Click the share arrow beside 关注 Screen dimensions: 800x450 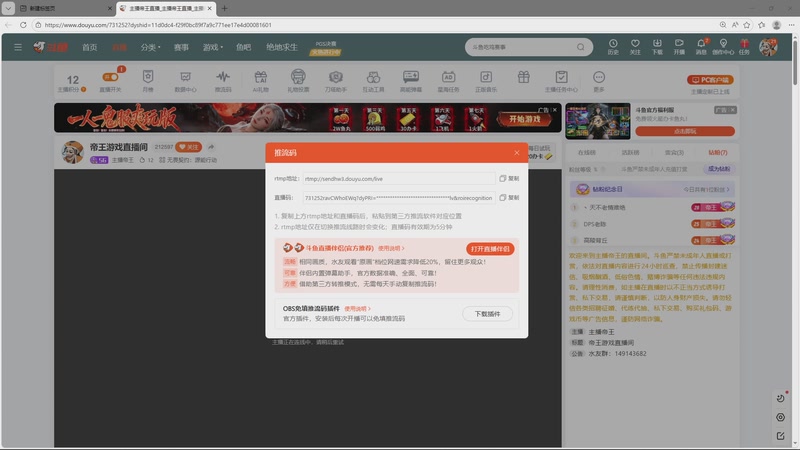(211, 147)
